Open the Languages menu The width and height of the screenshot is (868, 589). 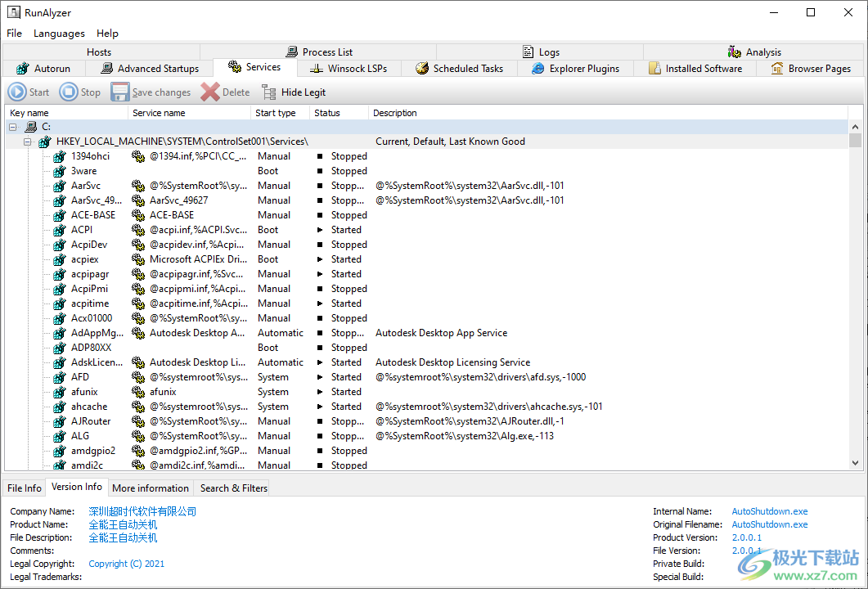(59, 34)
